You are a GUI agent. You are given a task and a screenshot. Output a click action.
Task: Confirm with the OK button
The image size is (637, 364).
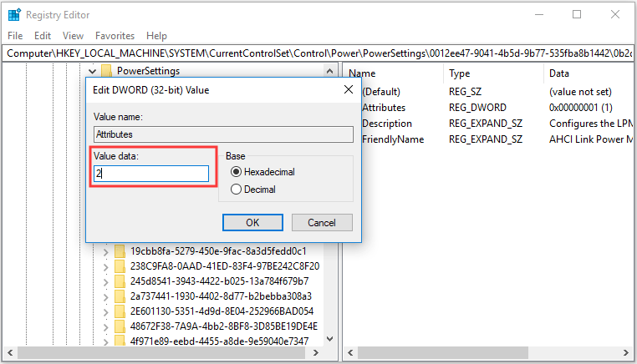pos(252,222)
